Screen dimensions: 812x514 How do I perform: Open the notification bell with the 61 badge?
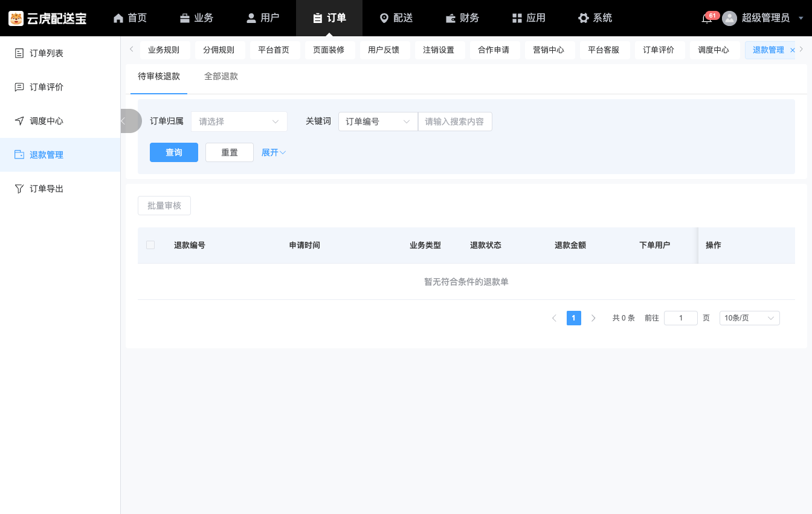click(706, 19)
